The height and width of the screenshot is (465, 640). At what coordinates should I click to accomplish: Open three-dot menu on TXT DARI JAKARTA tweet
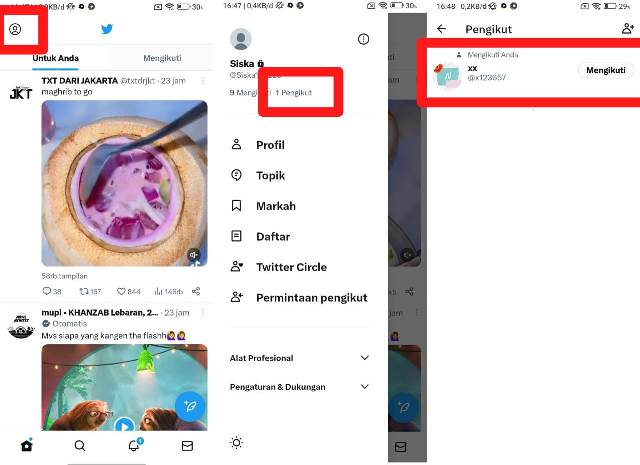[203, 81]
